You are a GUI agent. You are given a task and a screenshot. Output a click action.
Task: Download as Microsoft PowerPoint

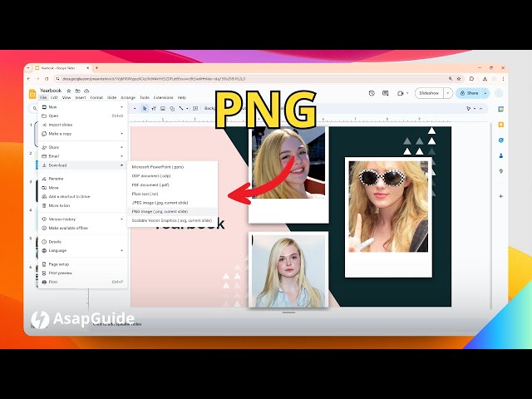tap(172, 167)
